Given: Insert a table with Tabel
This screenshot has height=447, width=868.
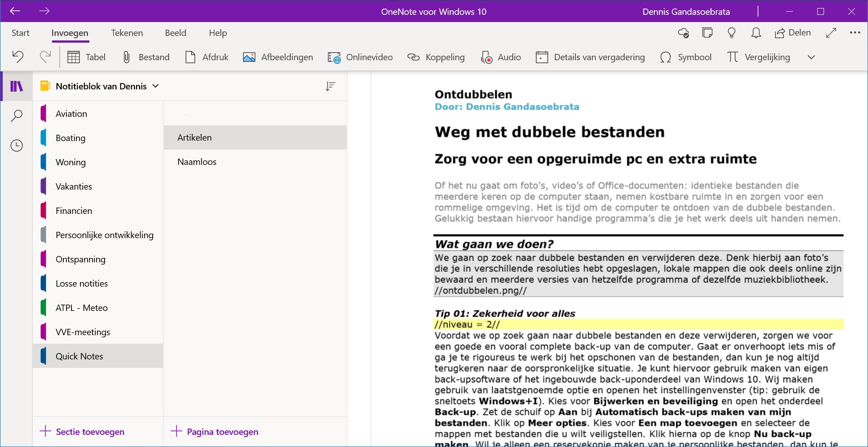Looking at the screenshot, I should [86, 57].
